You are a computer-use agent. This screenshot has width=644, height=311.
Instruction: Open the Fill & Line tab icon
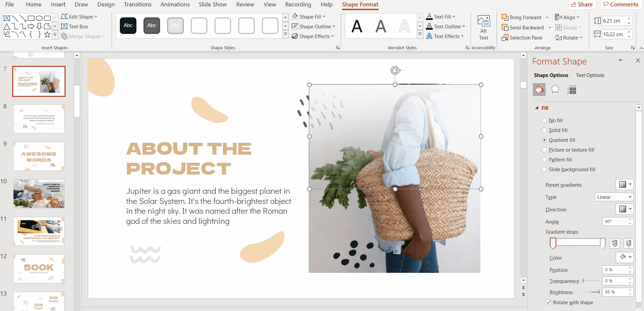click(539, 90)
